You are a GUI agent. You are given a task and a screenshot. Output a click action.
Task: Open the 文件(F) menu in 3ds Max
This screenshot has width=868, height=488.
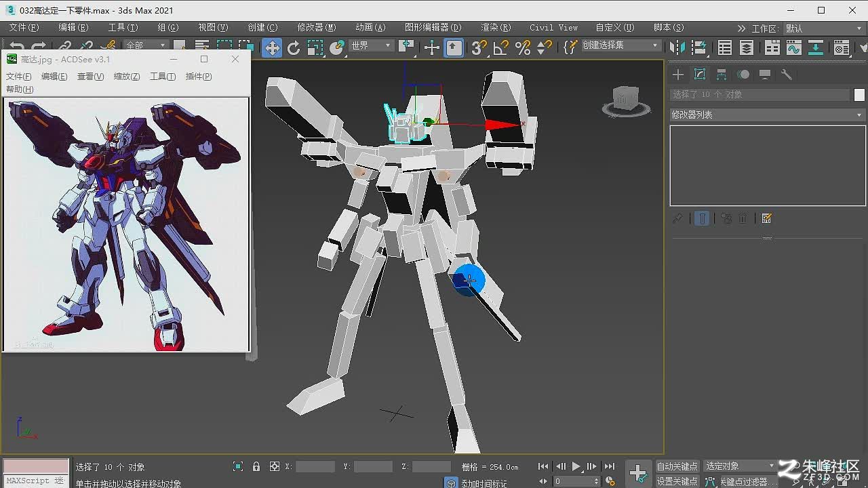(x=24, y=28)
